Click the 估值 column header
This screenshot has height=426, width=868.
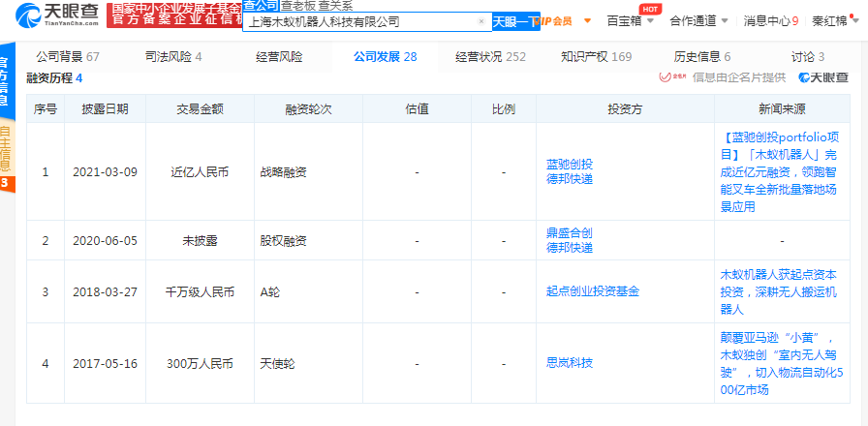[x=417, y=109]
